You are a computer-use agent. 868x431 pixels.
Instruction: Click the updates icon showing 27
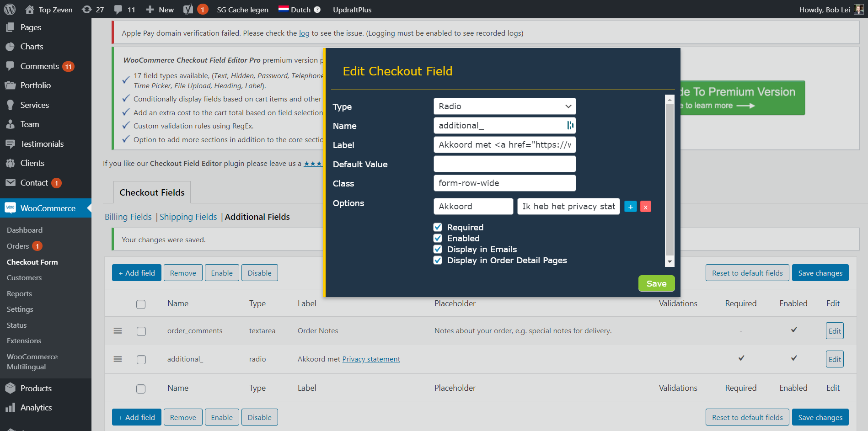(93, 10)
